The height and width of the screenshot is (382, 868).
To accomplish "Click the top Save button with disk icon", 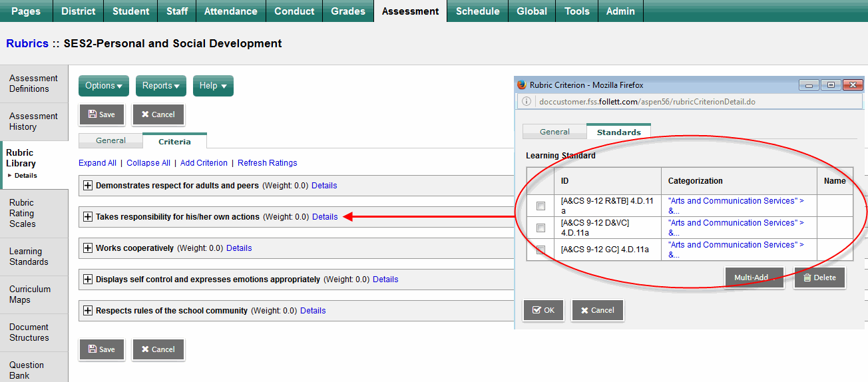I will [x=102, y=114].
